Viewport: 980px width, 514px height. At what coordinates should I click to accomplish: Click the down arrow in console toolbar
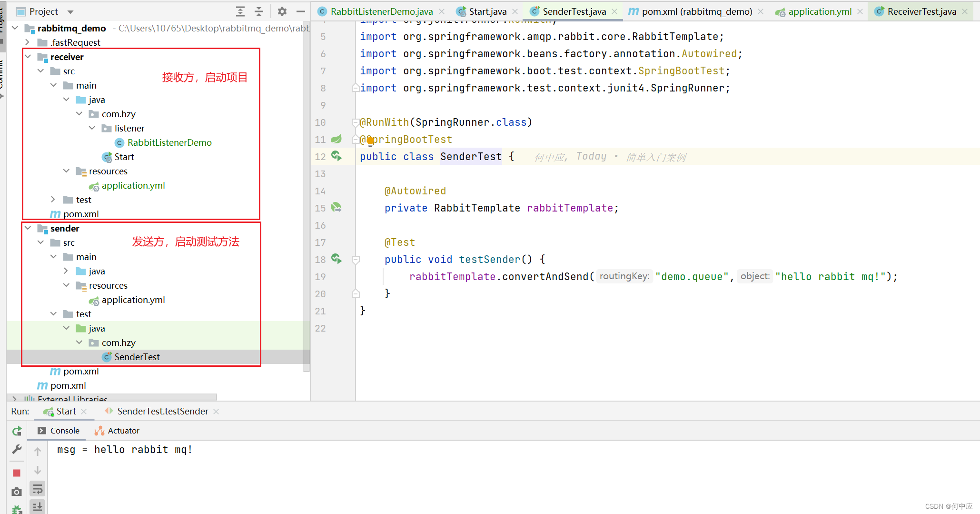[x=38, y=470]
